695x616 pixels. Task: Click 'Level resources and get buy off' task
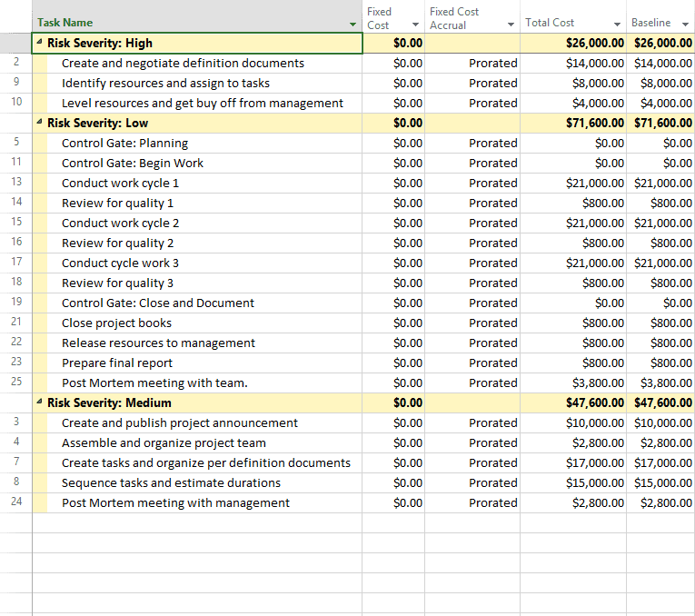pyautogui.click(x=202, y=103)
